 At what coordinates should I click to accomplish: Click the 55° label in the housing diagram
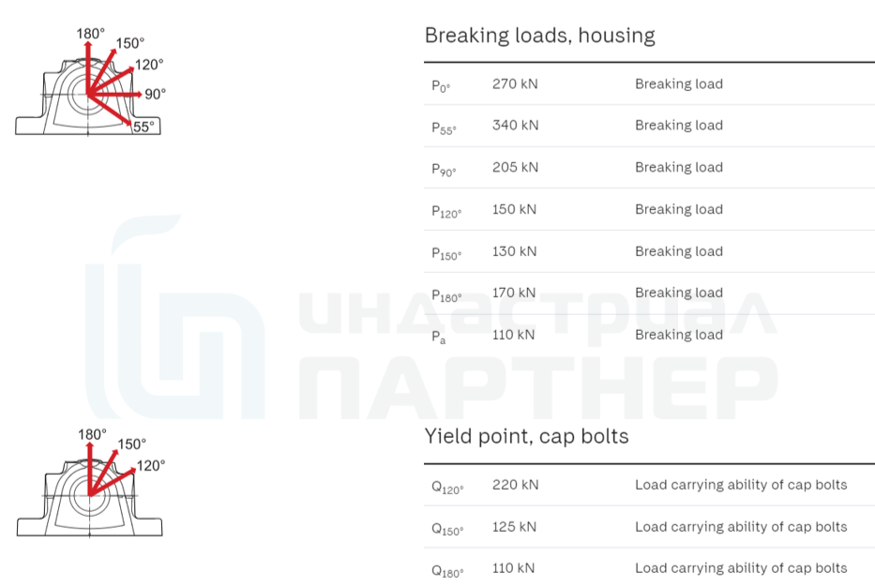coord(143,127)
